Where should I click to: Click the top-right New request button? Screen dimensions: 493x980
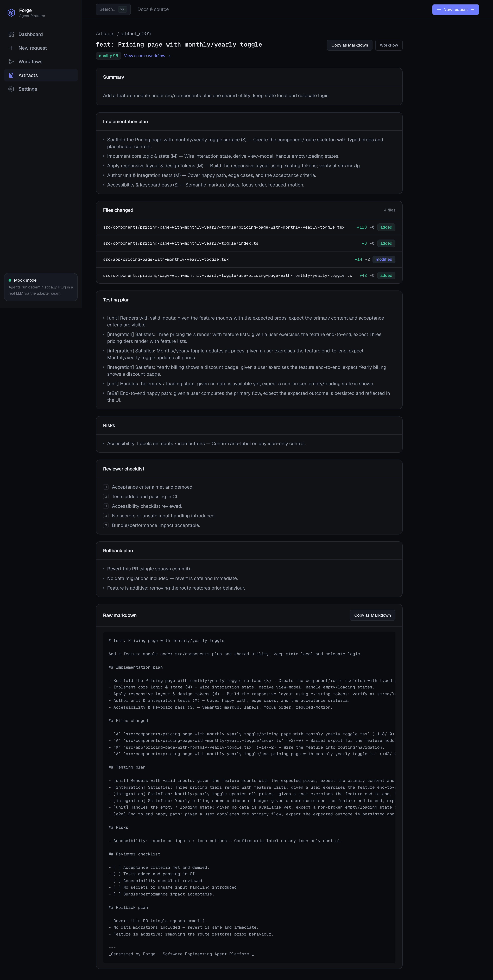[455, 10]
